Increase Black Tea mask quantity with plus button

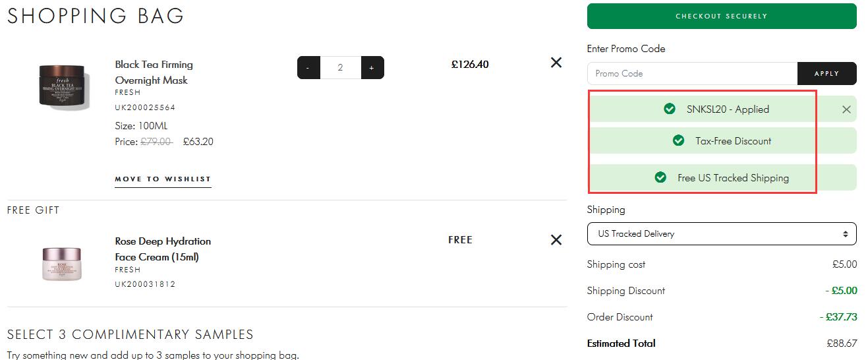372,68
